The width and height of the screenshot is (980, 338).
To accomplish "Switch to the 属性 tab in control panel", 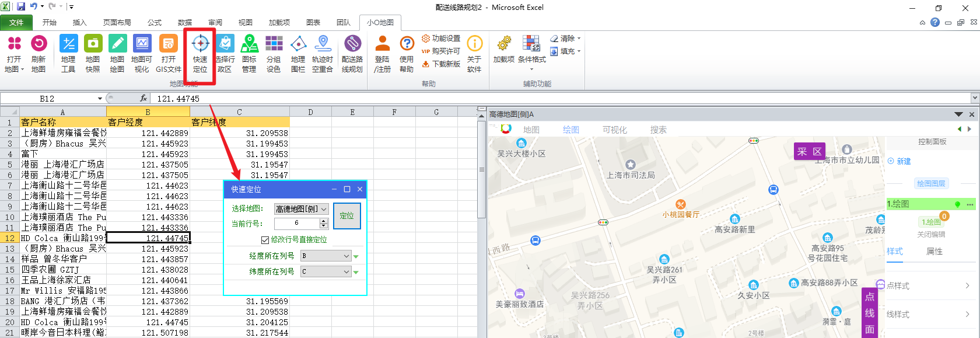I will point(935,252).
